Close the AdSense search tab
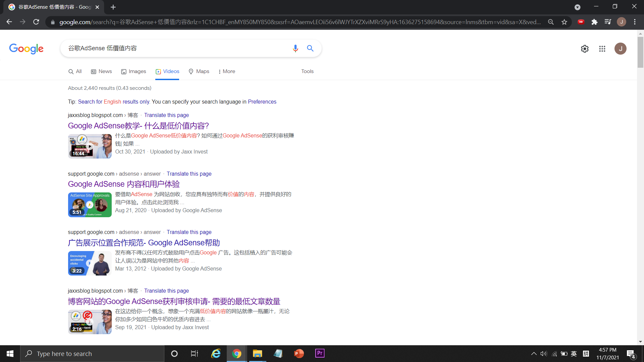The image size is (644, 362). point(97,7)
